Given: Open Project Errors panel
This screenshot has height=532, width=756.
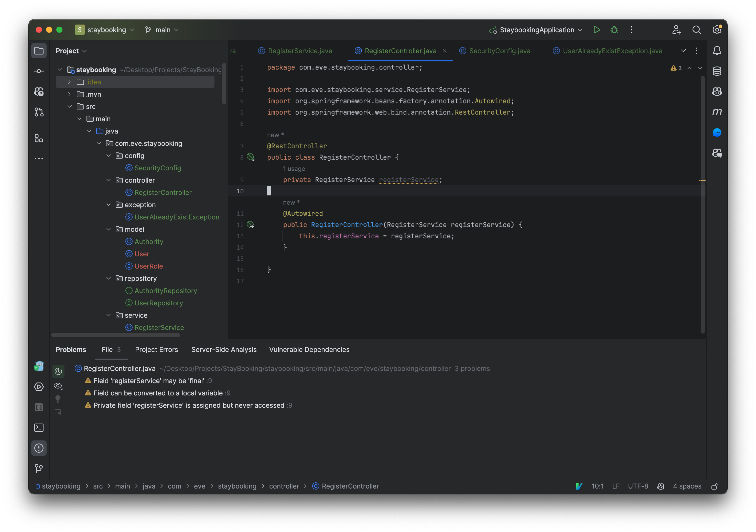Looking at the screenshot, I should tap(156, 349).
